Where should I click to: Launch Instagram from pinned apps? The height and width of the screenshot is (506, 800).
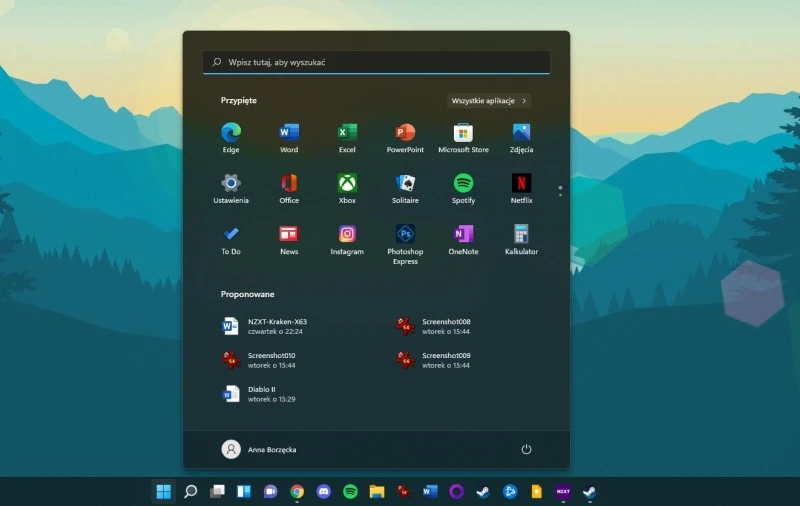click(x=347, y=239)
